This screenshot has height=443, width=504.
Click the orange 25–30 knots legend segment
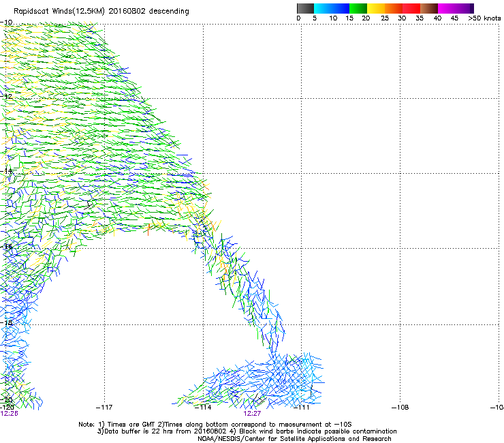point(394,8)
